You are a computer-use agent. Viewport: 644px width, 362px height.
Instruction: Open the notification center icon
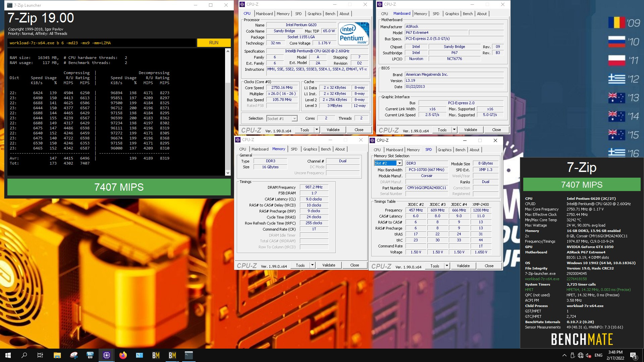[633, 355]
